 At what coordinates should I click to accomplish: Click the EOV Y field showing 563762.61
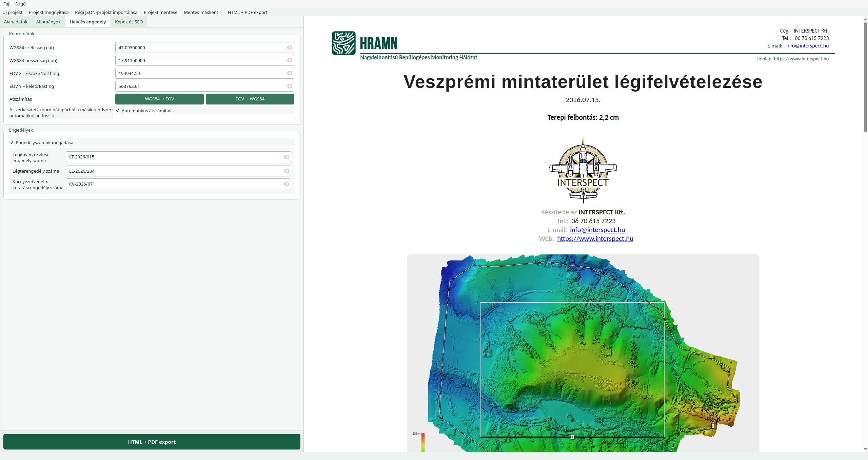(x=205, y=86)
